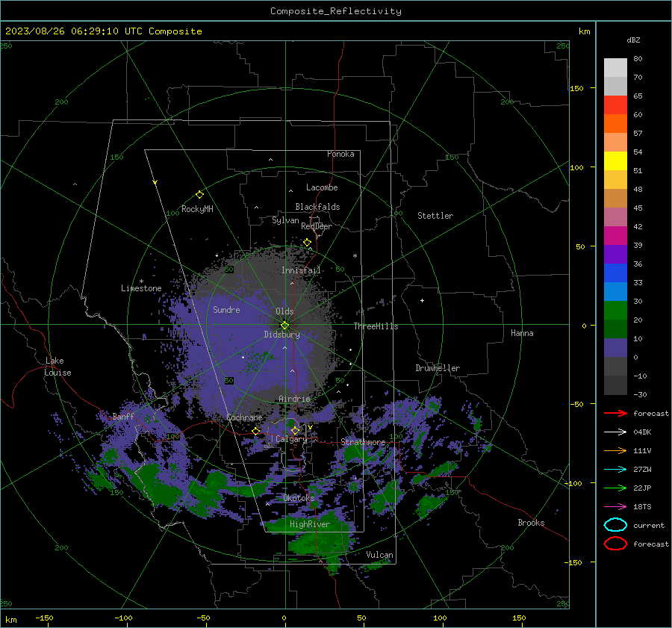
Task: Click the light gray 70-80 dBZ swatch
Action: click(x=615, y=68)
